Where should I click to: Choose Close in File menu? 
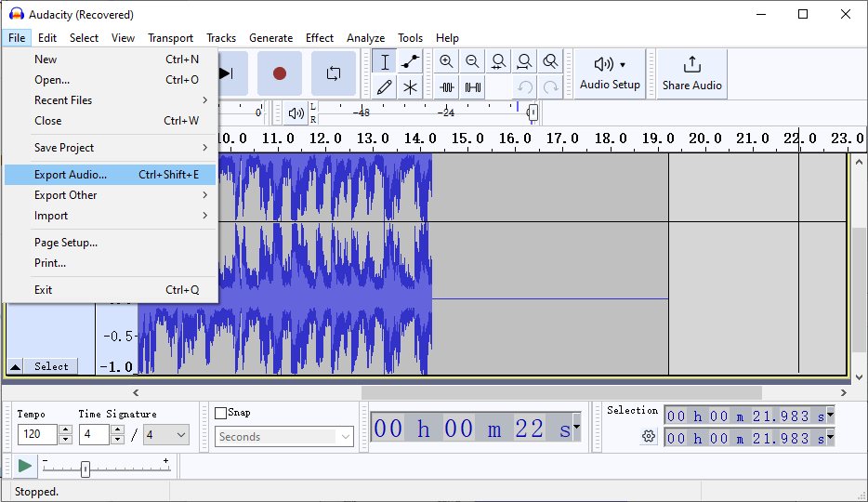(110, 121)
